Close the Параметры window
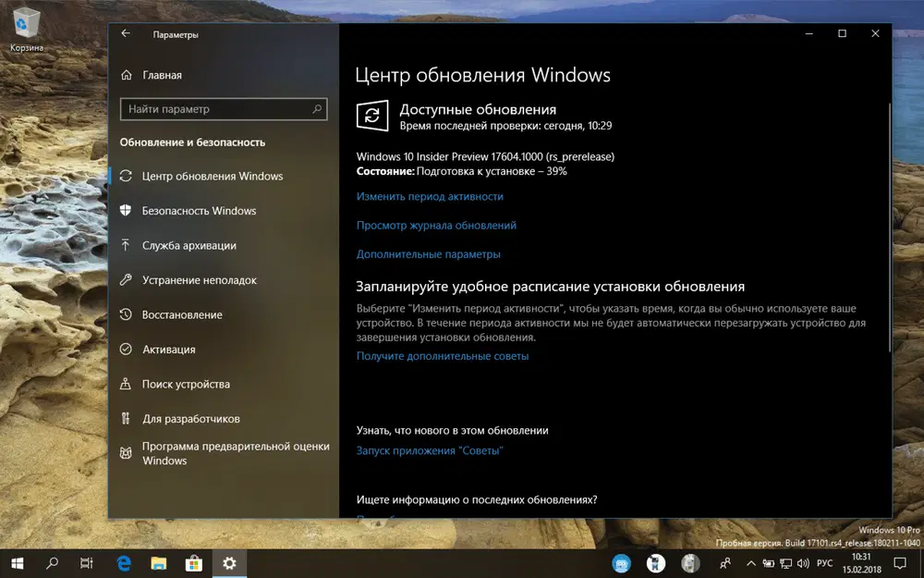The image size is (924, 578). click(875, 33)
